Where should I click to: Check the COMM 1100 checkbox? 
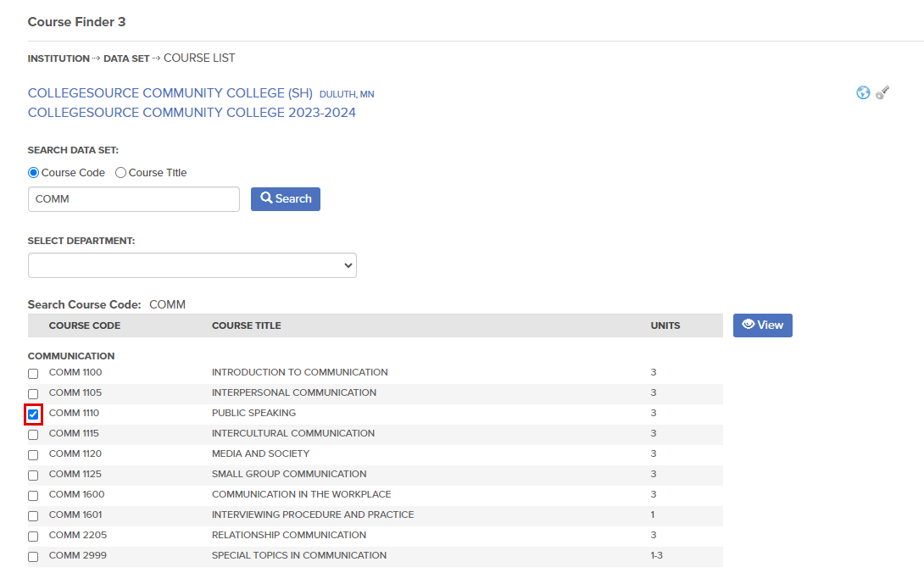pos(33,374)
